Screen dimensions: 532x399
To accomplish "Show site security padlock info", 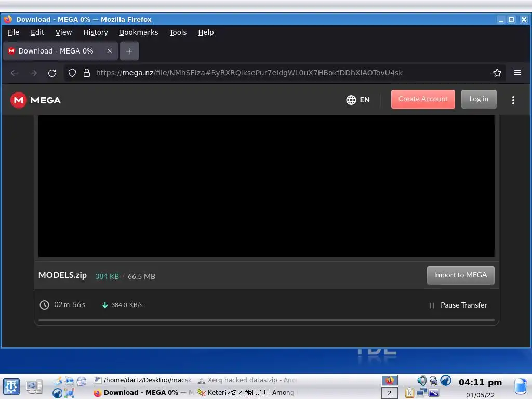I will 87,73.
